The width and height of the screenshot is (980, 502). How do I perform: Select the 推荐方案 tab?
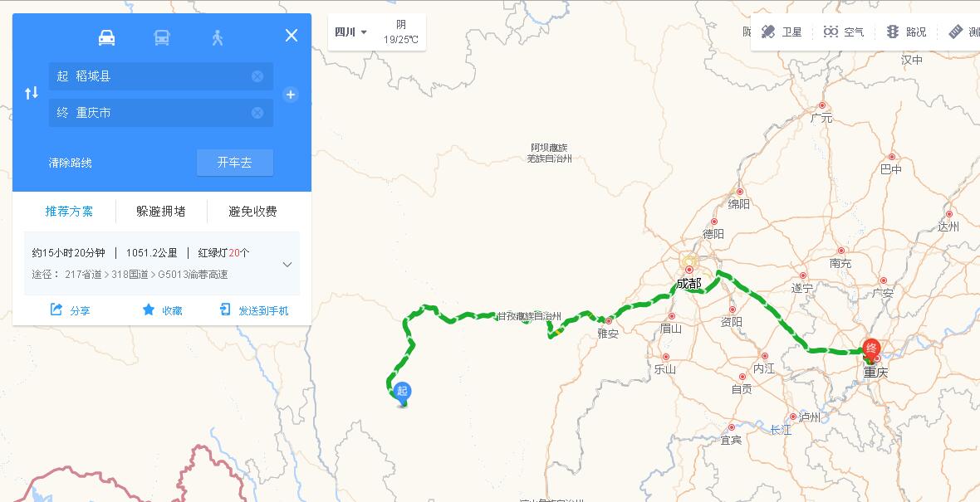70,212
